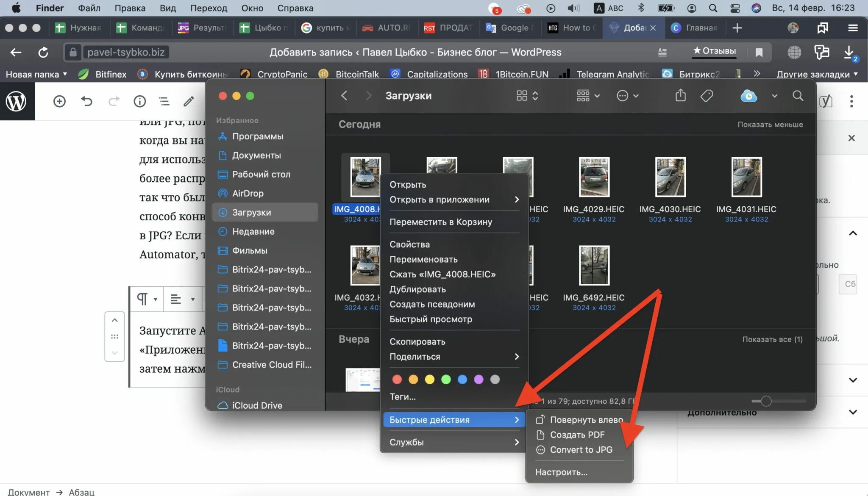Pick the red tag color dot
The image size is (868, 496).
click(397, 380)
